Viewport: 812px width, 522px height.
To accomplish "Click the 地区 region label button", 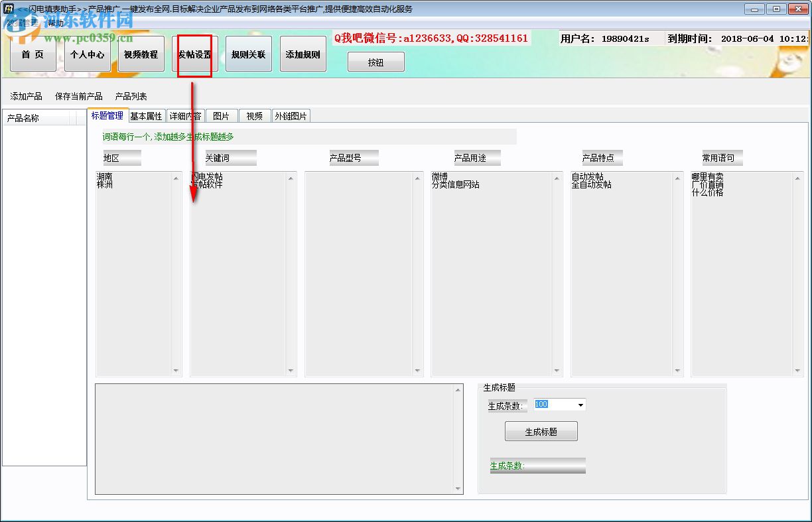I will tap(120, 157).
